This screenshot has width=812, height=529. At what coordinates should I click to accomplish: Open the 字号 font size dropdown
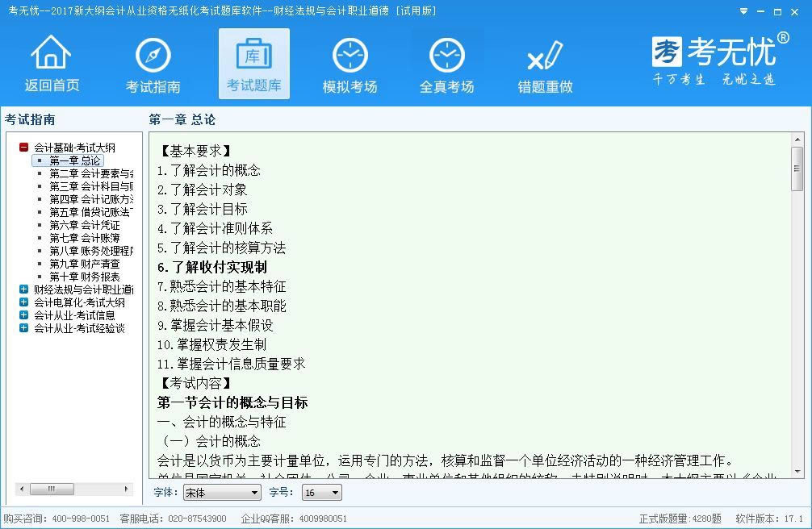(x=322, y=492)
